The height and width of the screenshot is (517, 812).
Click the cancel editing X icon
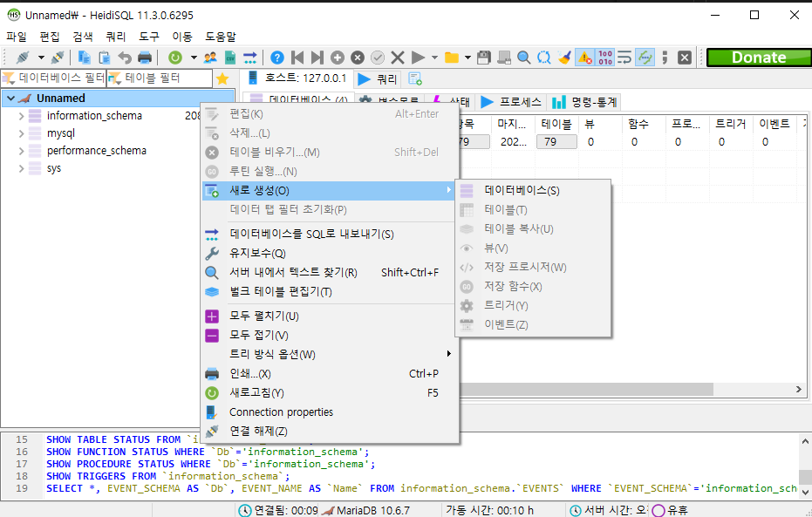pos(398,58)
